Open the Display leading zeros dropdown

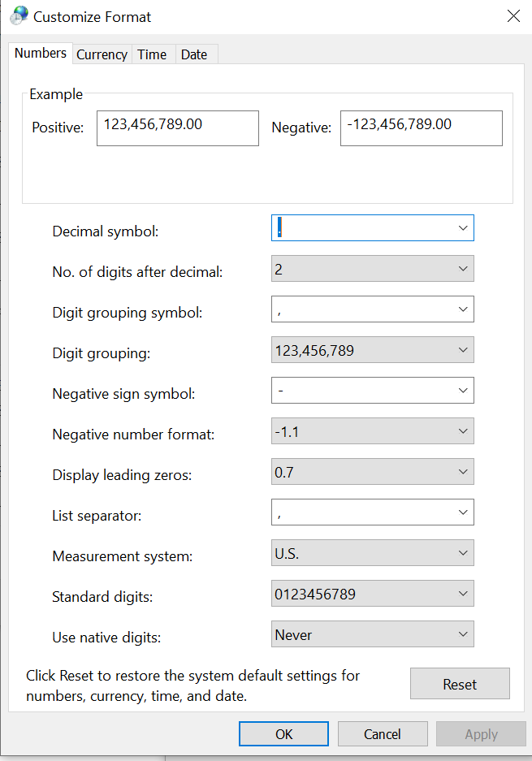click(462, 471)
